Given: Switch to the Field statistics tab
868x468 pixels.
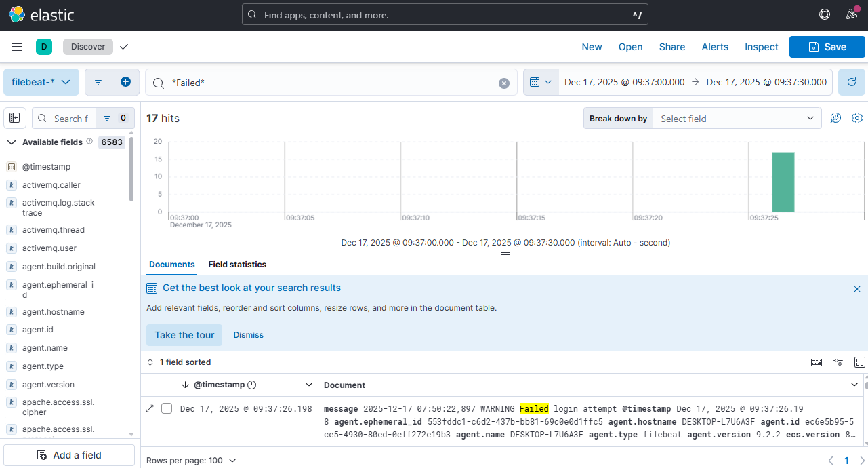Looking at the screenshot, I should [x=237, y=265].
